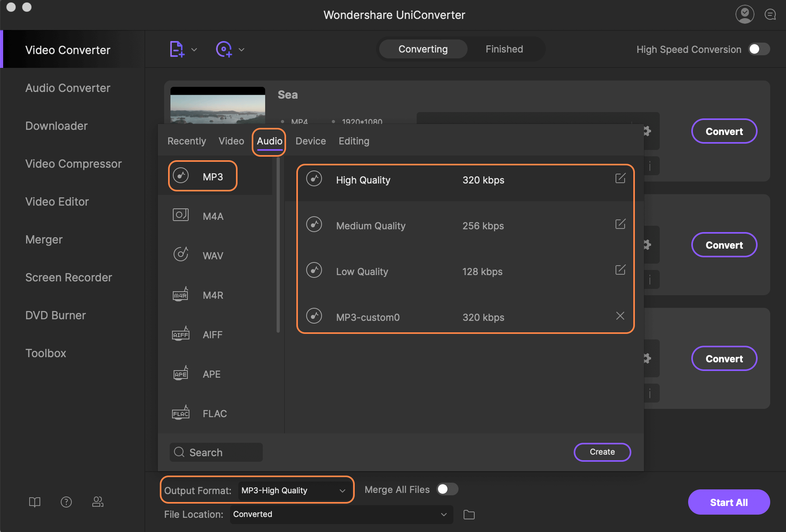Image resolution: width=786 pixels, height=532 pixels.
Task: Select M4A audio format icon
Action: click(180, 215)
